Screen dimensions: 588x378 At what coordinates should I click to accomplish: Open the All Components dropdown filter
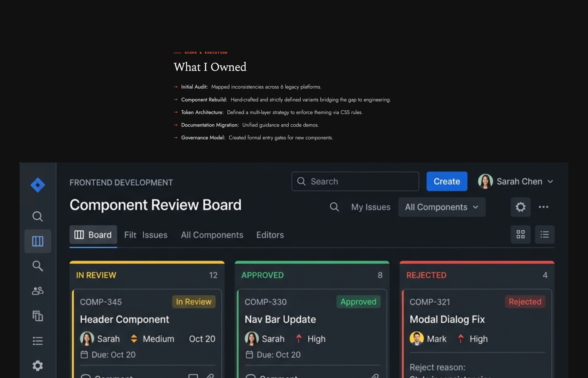click(442, 207)
